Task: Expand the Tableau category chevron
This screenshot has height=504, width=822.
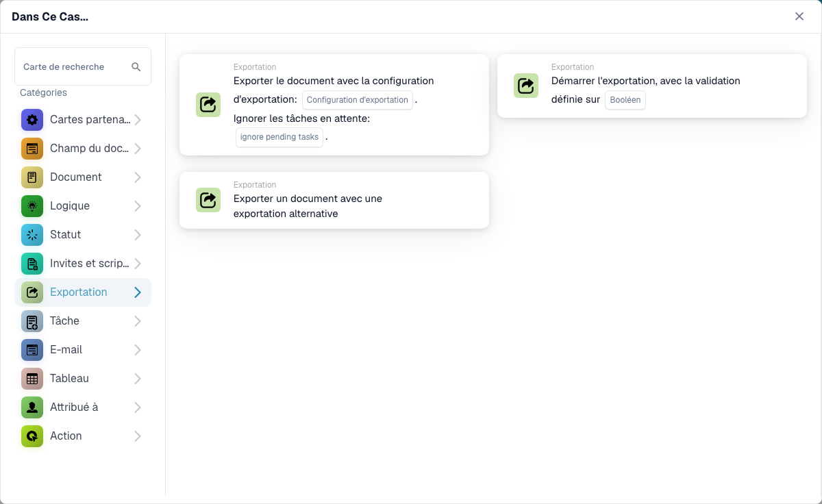Action: pos(138,379)
